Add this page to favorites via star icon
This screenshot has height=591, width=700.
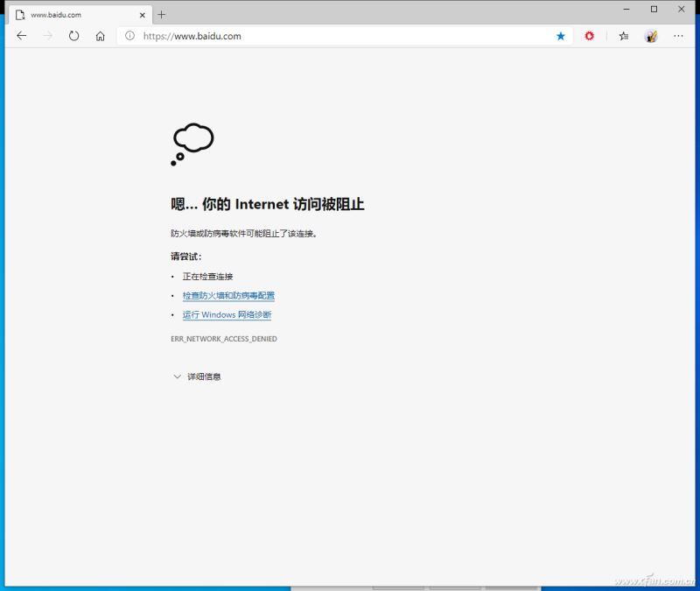pyautogui.click(x=560, y=36)
